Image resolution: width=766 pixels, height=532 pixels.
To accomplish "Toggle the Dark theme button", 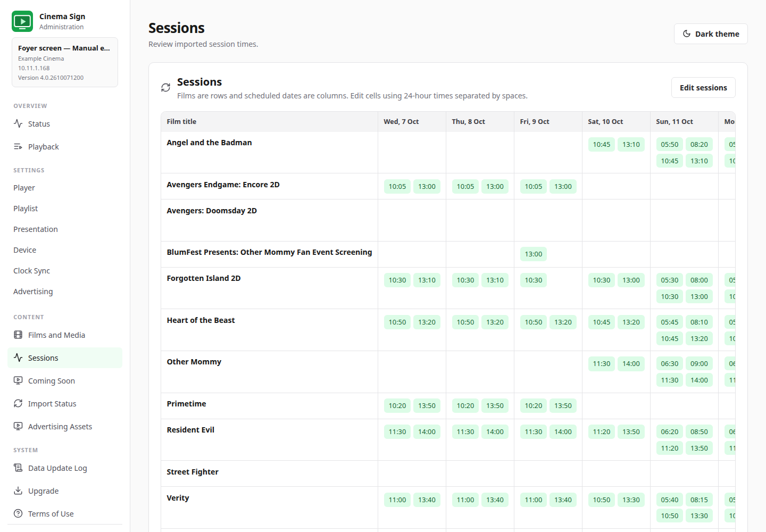I will click(x=711, y=34).
